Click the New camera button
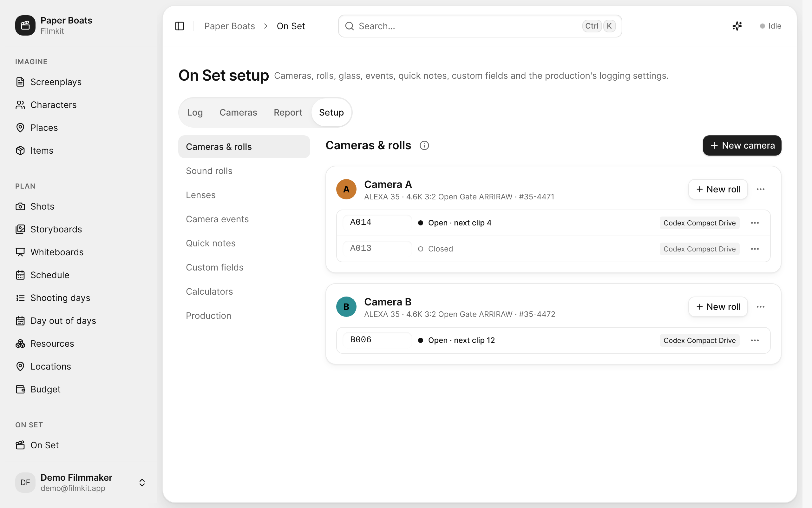 pyautogui.click(x=742, y=145)
